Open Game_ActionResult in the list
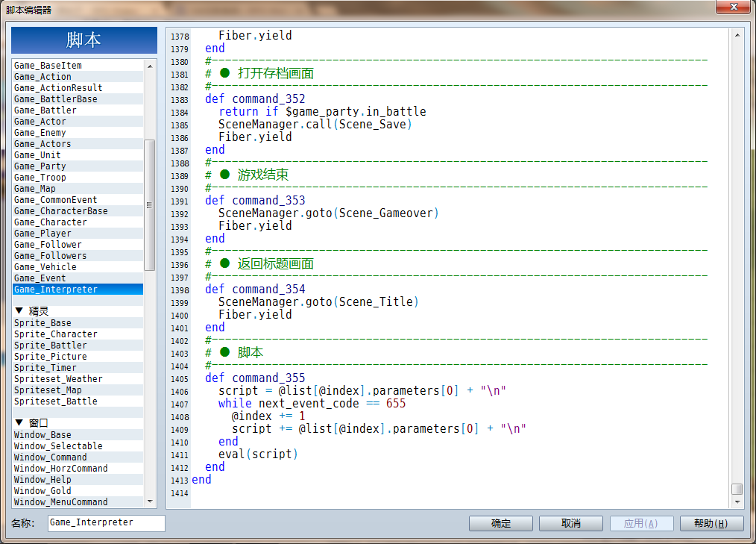Viewport: 756px width, 544px height. pyautogui.click(x=78, y=88)
